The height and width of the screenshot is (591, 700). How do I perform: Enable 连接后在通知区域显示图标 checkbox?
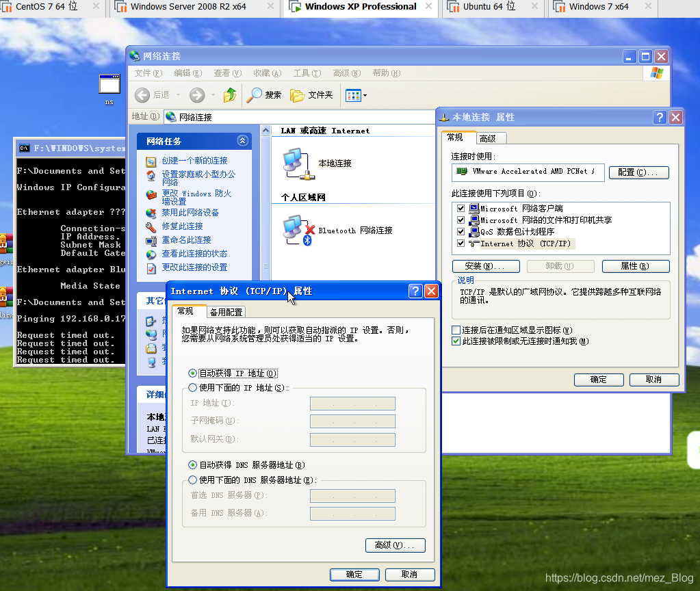pyautogui.click(x=456, y=330)
